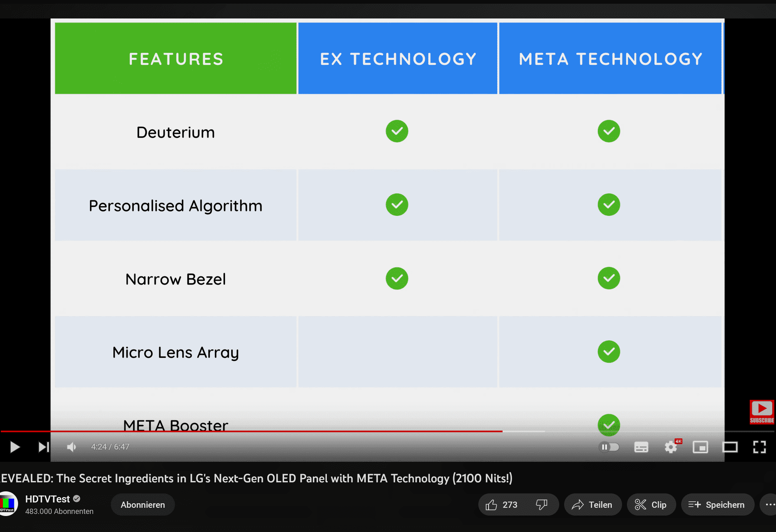Click the red video progress bar

[x=251, y=431]
